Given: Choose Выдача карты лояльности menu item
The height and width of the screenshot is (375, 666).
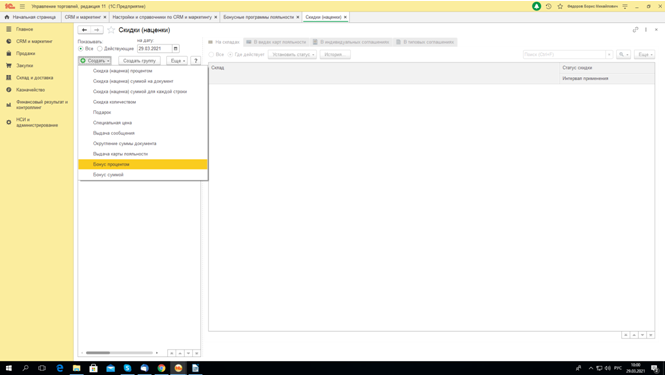Looking at the screenshot, I should pos(143,154).
